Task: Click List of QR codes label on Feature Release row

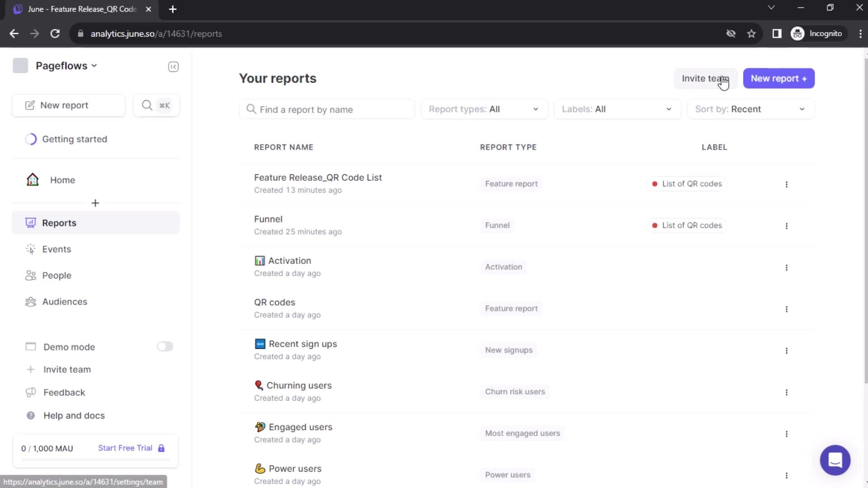Action: (687, 184)
